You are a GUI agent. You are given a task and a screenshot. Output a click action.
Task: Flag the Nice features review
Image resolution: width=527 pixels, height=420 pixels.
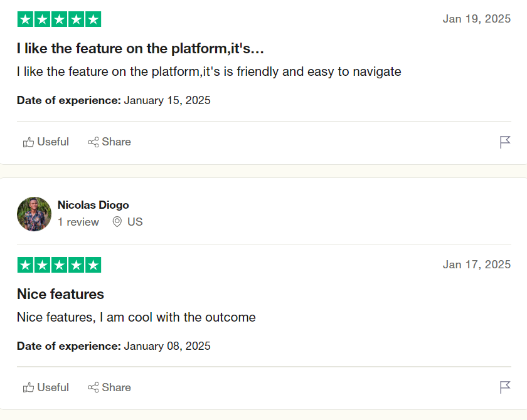tap(505, 387)
